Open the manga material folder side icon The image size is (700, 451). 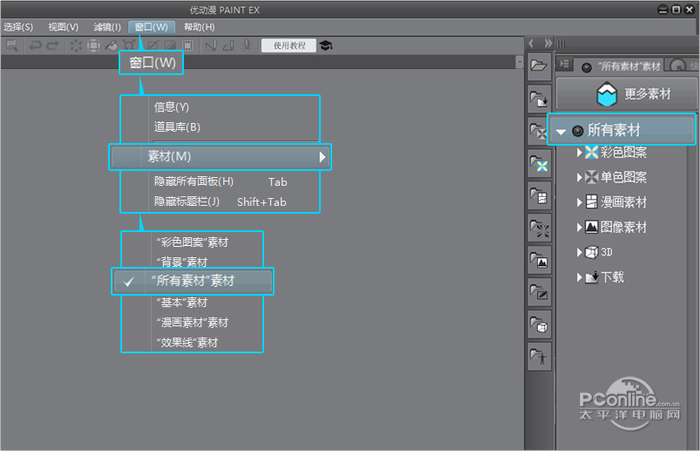click(539, 196)
